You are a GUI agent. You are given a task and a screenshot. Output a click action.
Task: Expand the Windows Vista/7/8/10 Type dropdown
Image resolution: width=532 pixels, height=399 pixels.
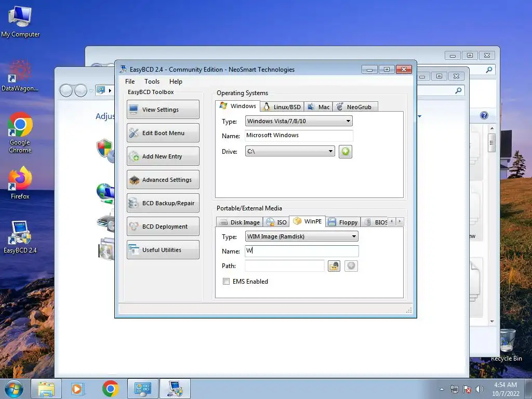[299, 121]
